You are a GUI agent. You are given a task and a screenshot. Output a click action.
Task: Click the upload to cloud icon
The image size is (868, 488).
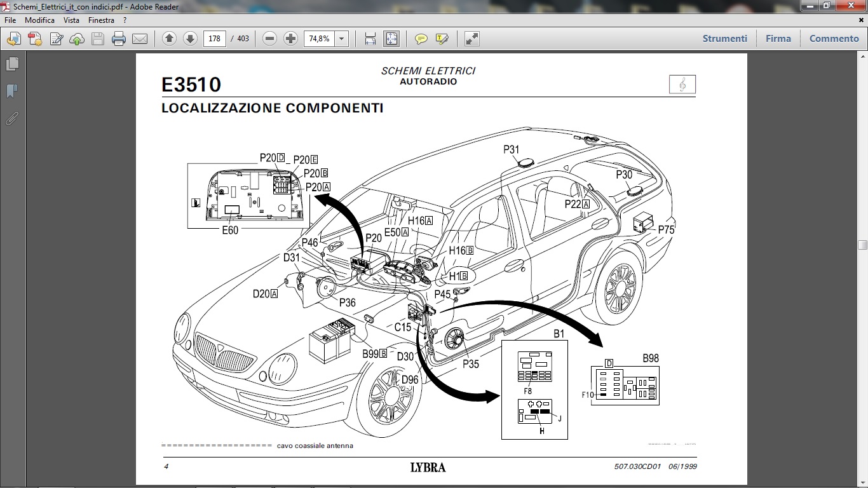click(77, 39)
